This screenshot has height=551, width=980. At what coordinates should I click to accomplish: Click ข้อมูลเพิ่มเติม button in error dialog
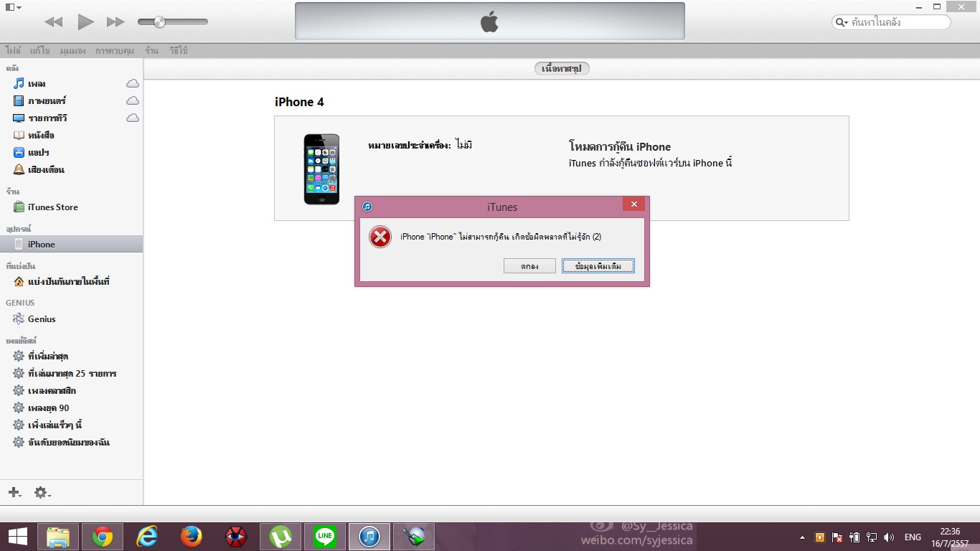(x=598, y=266)
